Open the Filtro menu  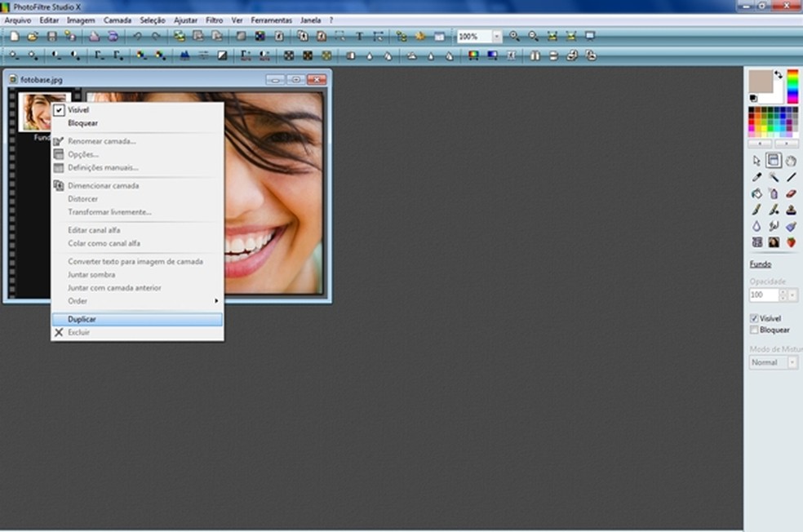(x=215, y=20)
